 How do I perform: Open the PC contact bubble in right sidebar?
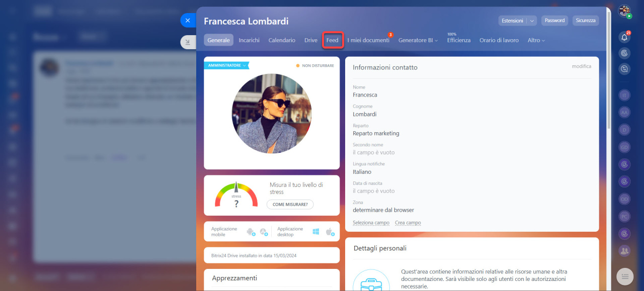[x=624, y=216]
